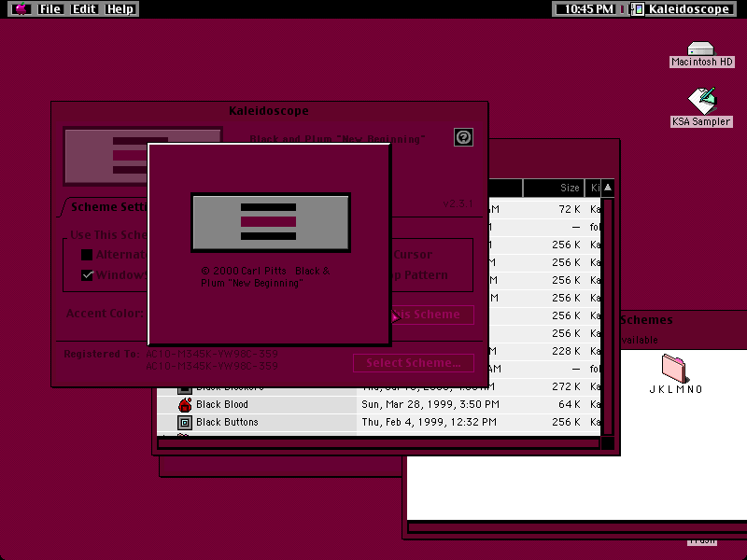The height and width of the screenshot is (560, 747).
Task: Click the Cursor option label
Action: point(413,255)
